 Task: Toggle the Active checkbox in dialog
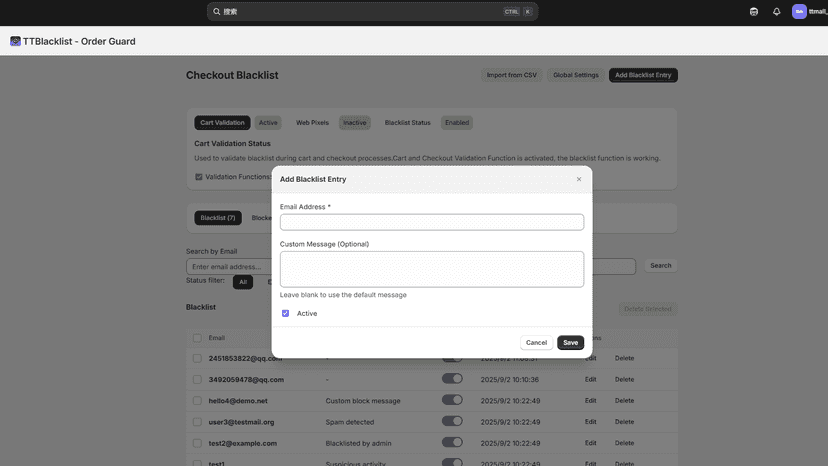285,313
